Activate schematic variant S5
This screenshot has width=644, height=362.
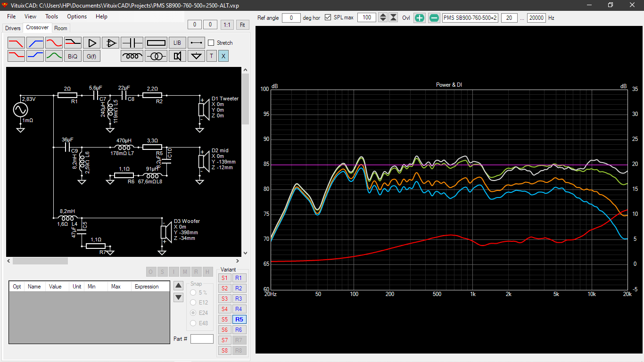click(224, 320)
